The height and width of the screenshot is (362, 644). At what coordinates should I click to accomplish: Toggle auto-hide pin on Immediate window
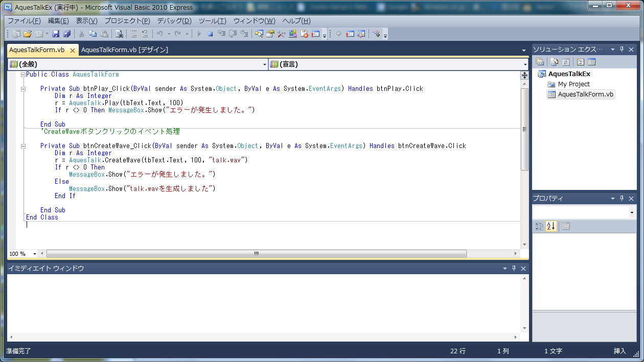514,268
